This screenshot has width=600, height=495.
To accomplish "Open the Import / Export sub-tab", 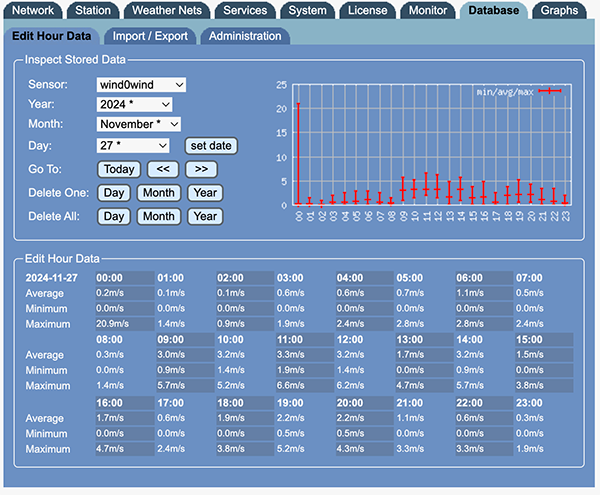I will tap(150, 36).
